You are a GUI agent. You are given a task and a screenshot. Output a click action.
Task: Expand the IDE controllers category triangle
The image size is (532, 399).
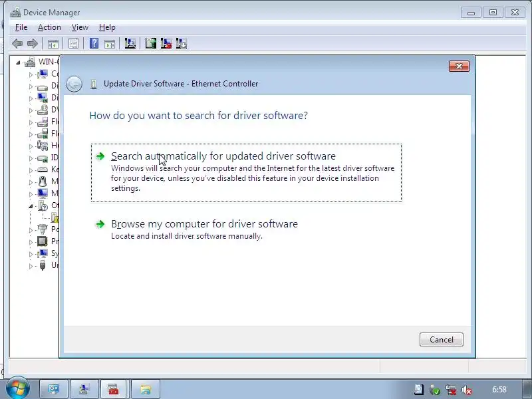(31, 158)
